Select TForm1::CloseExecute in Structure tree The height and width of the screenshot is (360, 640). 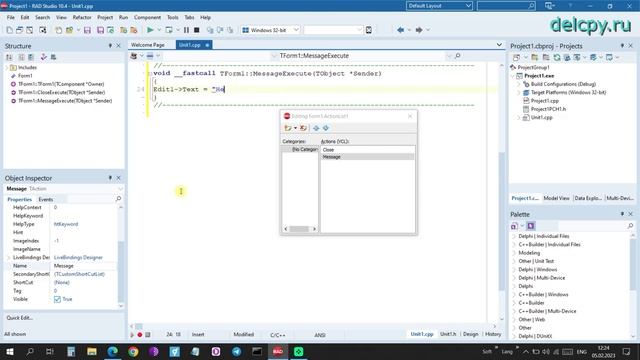[x=61, y=93]
